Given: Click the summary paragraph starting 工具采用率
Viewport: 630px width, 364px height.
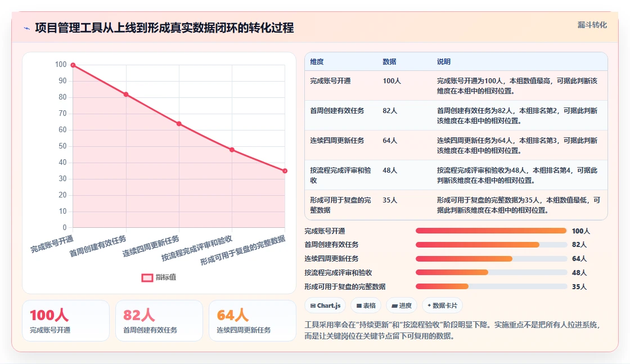Looking at the screenshot, I should pos(452,330).
